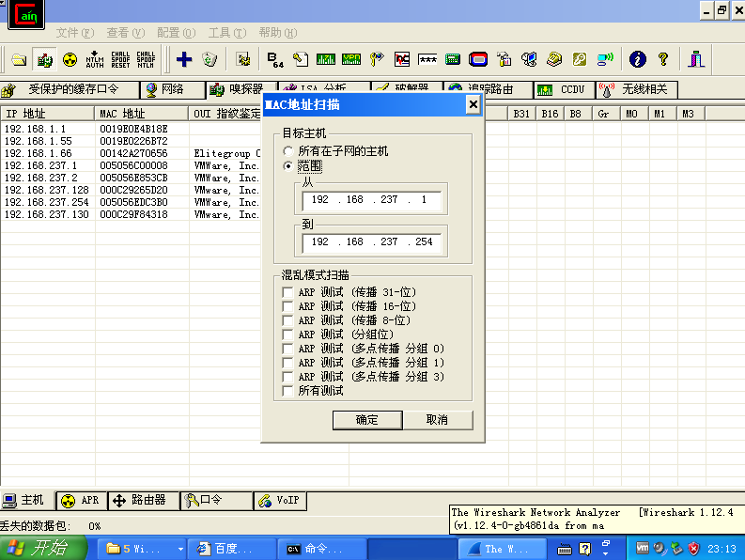The image size is (745, 560).
Task: Click the Start/Stop Sniffer toolbar icon
Action: [44, 59]
